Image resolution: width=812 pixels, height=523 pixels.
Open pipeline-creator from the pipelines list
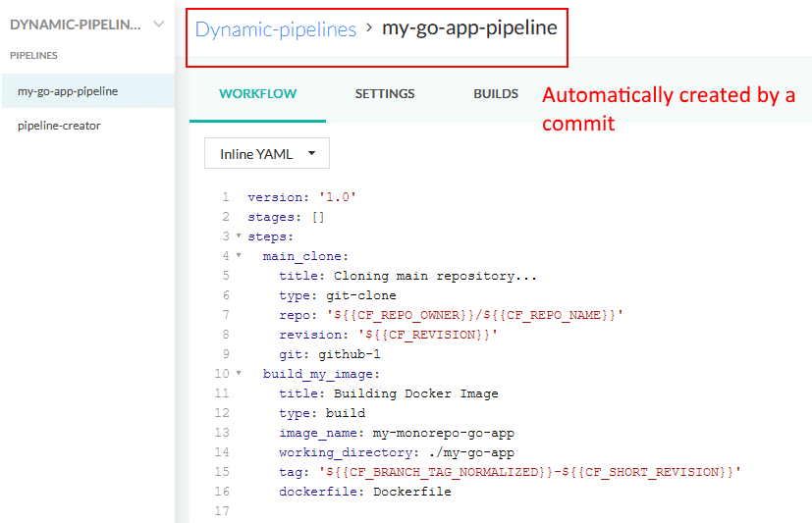[59, 126]
